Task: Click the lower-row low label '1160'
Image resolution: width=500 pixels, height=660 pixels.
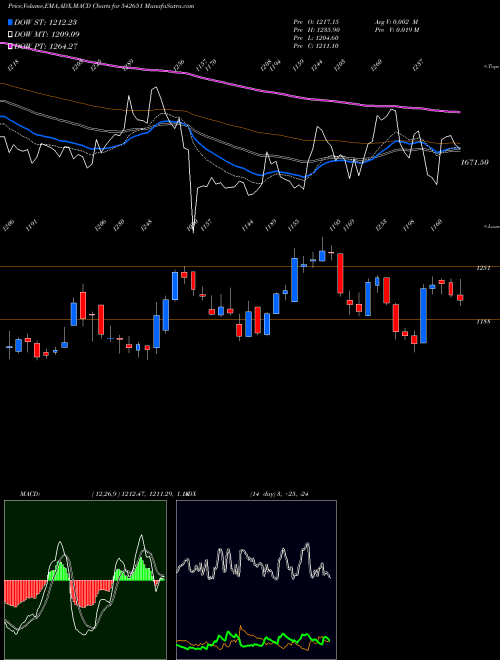Action: click(x=438, y=225)
